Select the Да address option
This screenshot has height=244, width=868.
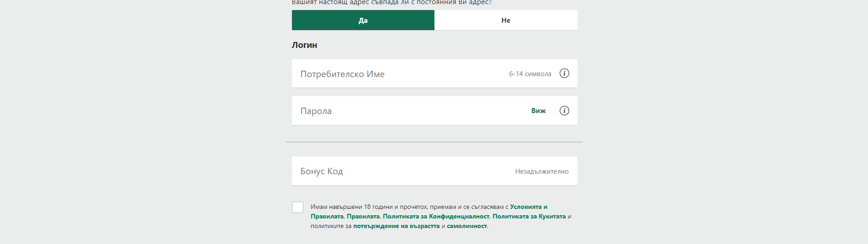coord(363,20)
